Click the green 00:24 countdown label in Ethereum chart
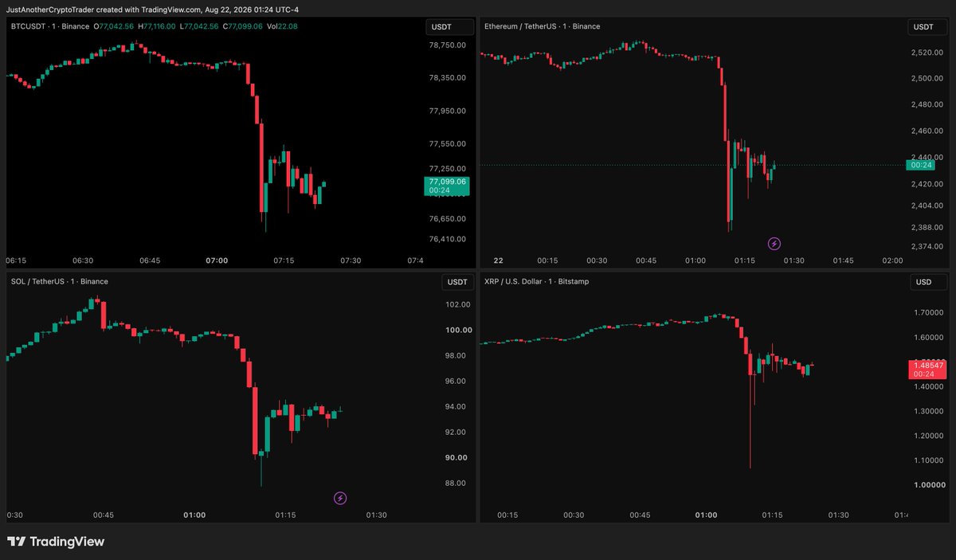 (922, 165)
